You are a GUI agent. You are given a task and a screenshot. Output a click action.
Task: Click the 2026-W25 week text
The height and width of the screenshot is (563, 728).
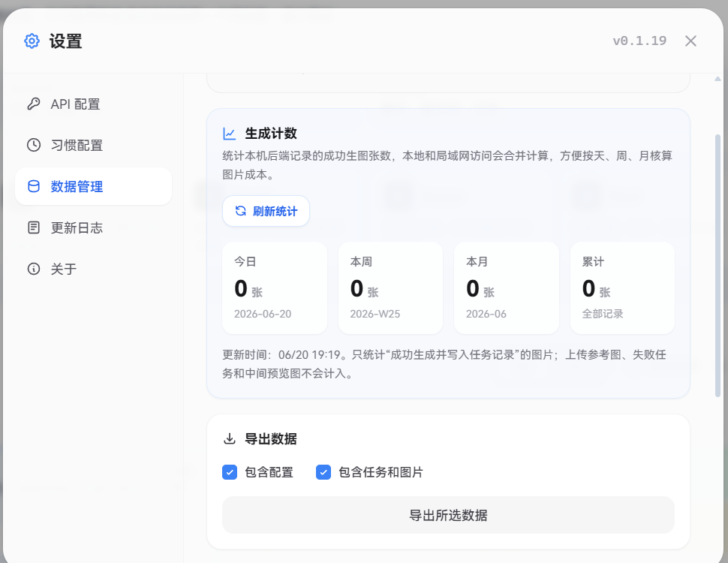375,314
